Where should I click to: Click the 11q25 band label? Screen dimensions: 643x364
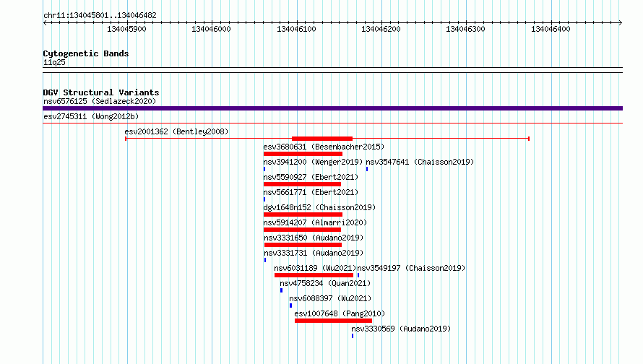[x=54, y=62]
